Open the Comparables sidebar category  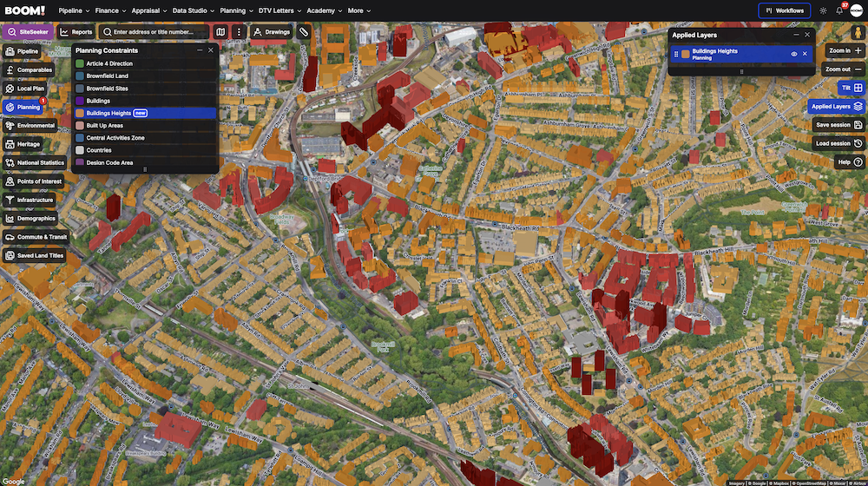pyautogui.click(x=29, y=70)
